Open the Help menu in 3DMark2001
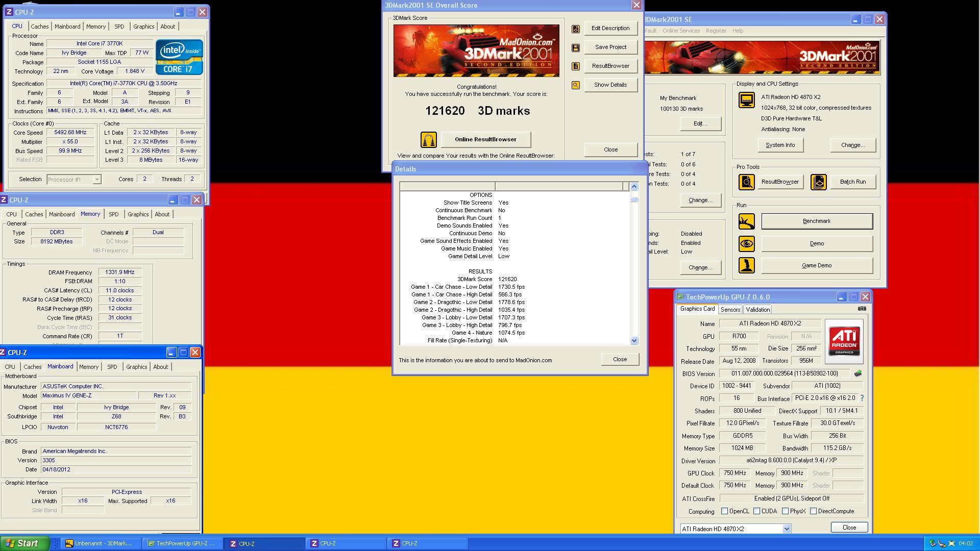The width and height of the screenshot is (980, 551). [738, 31]
